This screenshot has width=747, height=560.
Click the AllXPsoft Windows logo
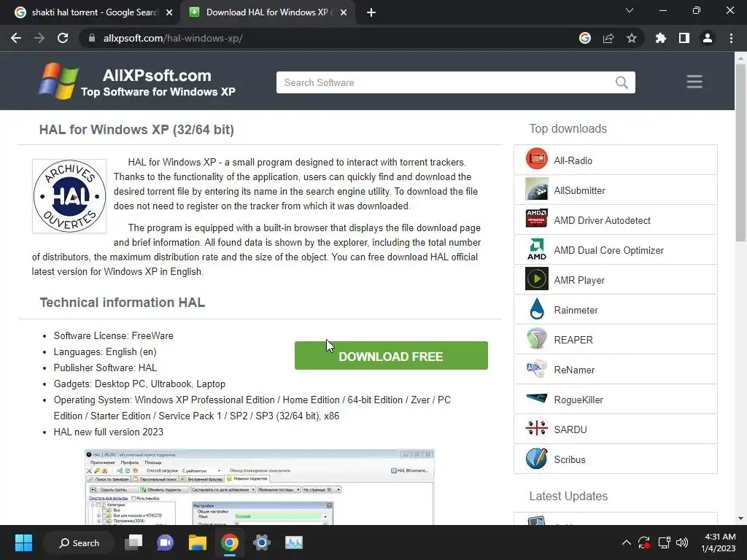pos(58,82)
